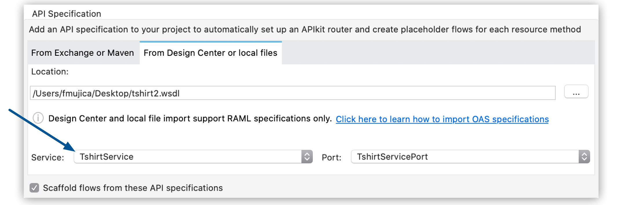Click the Location file path text field
The image size is (644, 205).
click(292, 93)
